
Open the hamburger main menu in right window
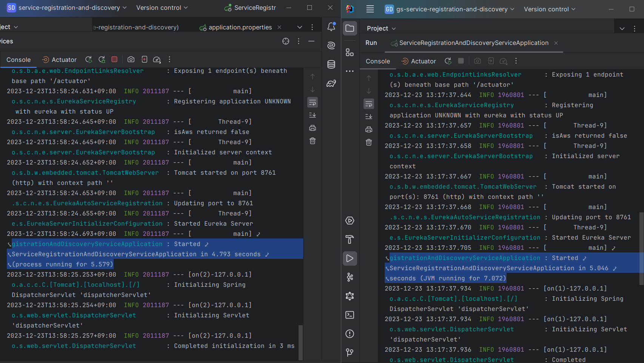click(370, 9)
